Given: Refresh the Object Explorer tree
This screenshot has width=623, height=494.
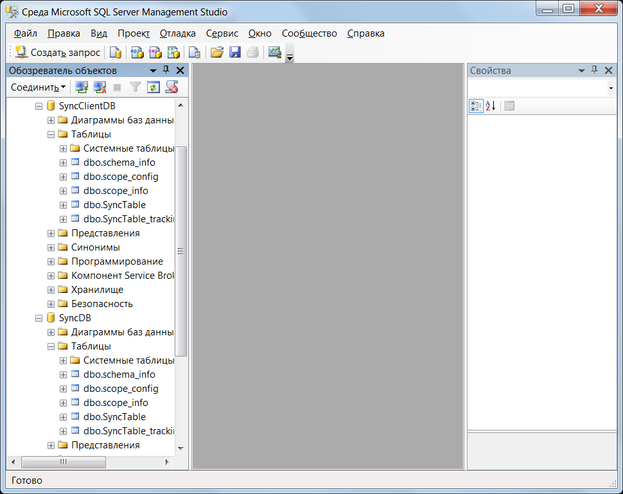Looking at the screenshot, I should click(x=153, y=88).
